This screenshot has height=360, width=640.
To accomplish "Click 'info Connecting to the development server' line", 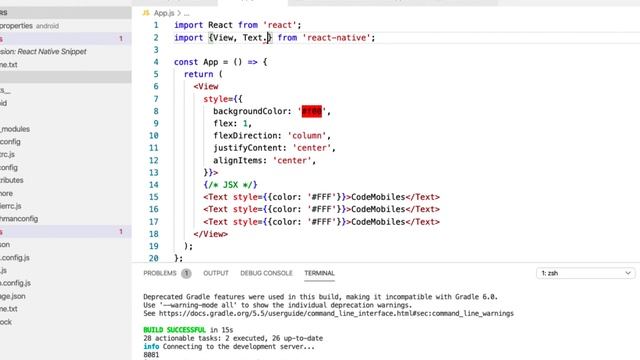I will point(229,347).
